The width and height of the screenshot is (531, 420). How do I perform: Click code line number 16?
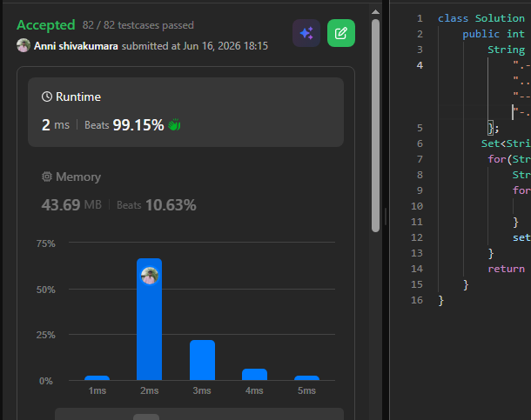(x=417, y=300)
